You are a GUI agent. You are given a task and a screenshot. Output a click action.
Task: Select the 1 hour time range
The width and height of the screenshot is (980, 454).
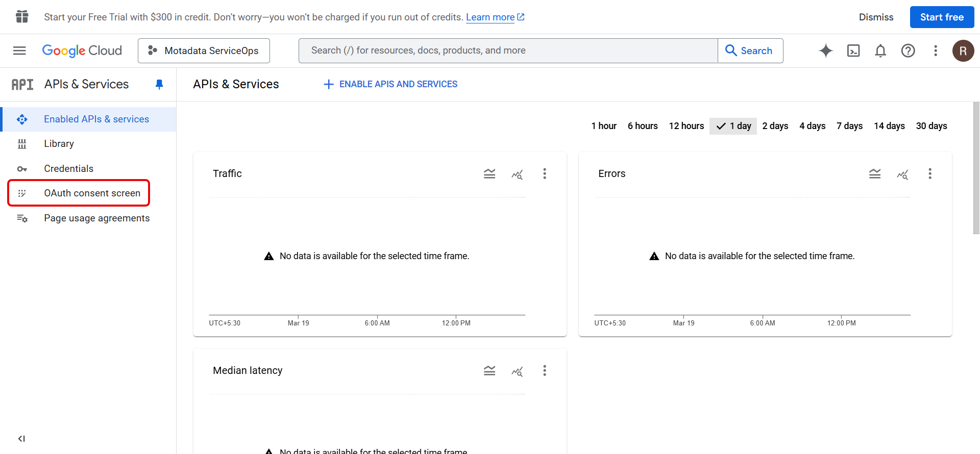coord(604,126)
